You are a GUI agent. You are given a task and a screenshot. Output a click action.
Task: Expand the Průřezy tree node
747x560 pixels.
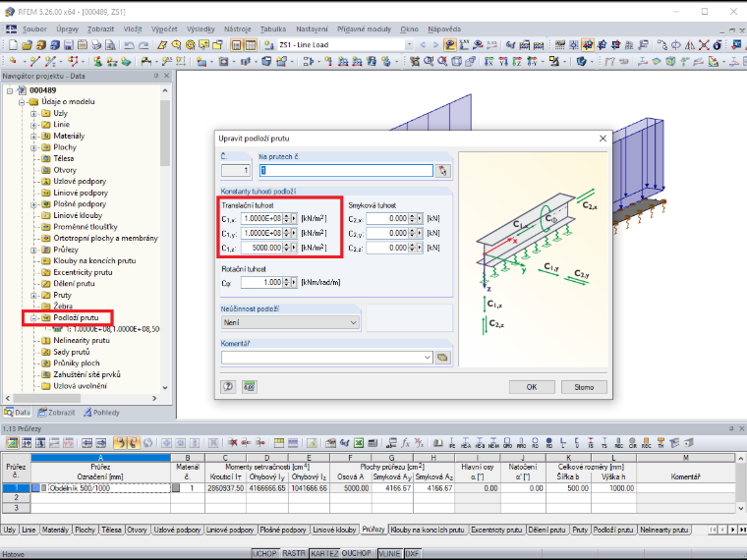33,250
